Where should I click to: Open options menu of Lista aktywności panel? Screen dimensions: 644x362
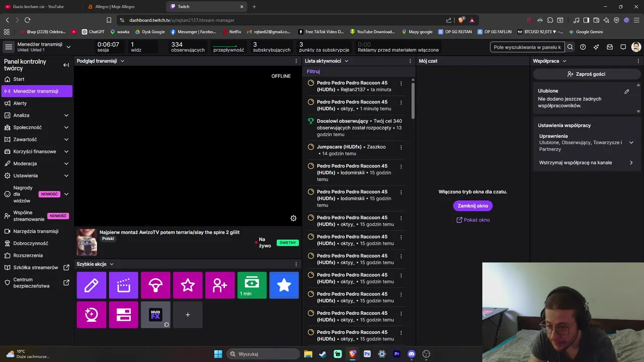point(411,61)
